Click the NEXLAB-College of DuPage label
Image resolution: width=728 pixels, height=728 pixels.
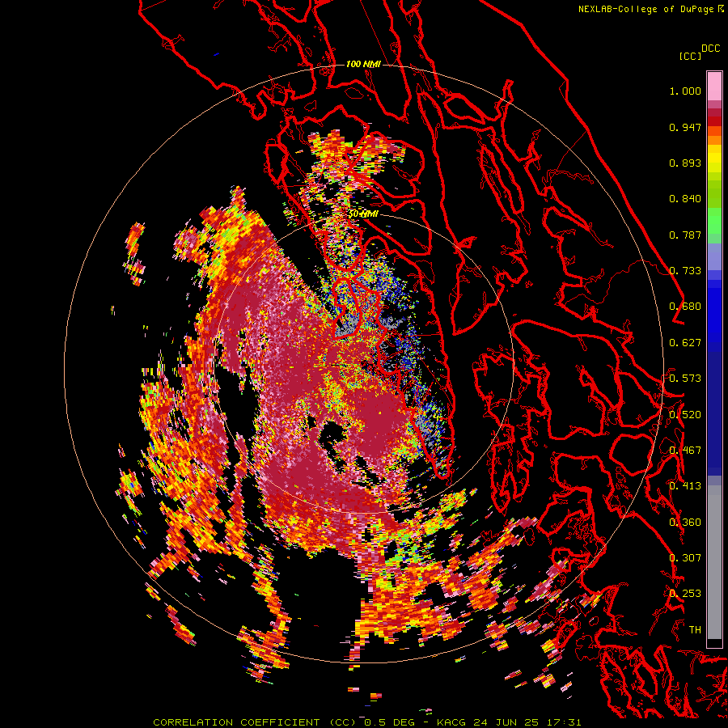click(645, 9)
